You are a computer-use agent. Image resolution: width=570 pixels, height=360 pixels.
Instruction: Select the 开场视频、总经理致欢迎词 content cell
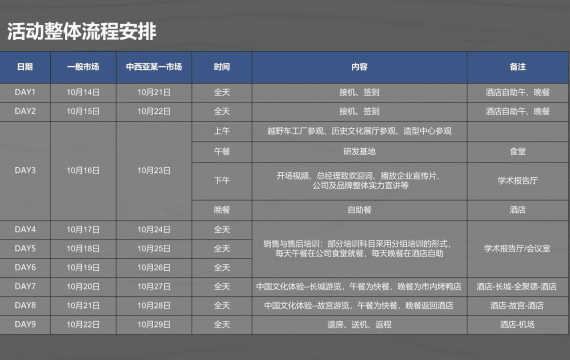[x=359, y=181]
